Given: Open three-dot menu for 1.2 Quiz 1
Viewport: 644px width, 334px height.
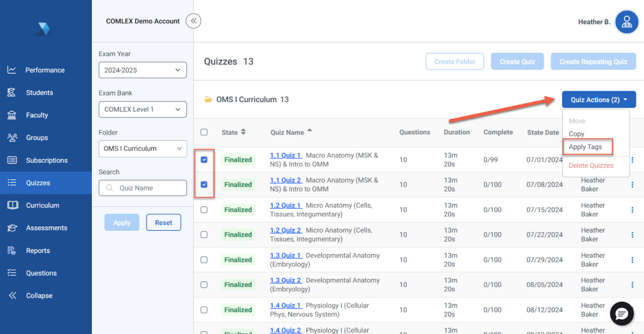Looking at the screenshot, I should (x=633, y=209).
